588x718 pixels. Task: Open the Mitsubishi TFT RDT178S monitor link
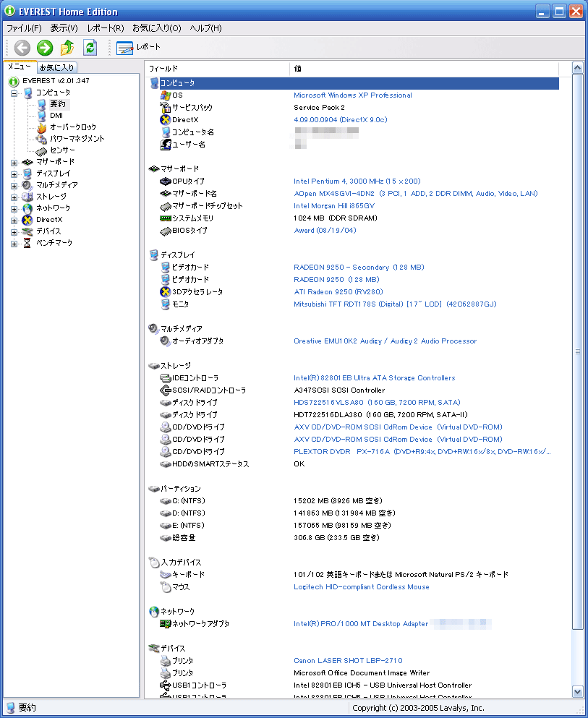[x=395, y=304]
